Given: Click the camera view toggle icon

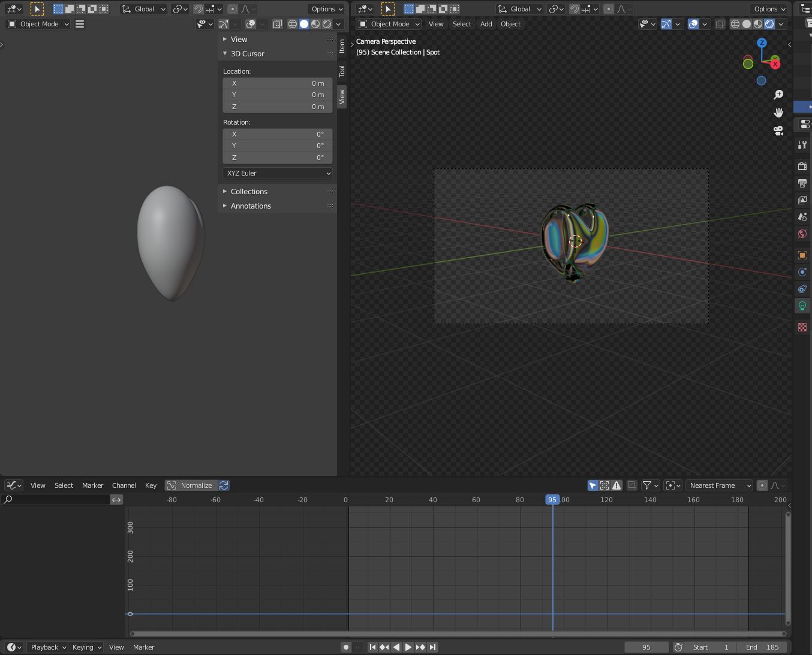Looking at the screenshot, I should (x=778, y=131).
